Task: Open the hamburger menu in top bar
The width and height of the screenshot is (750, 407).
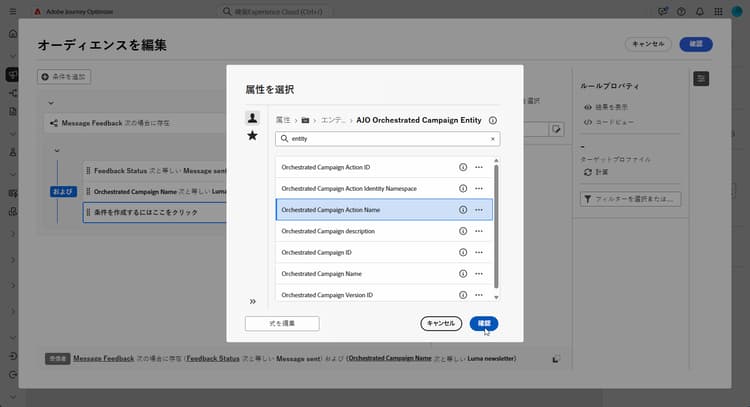Action: [x=13, y=11]
